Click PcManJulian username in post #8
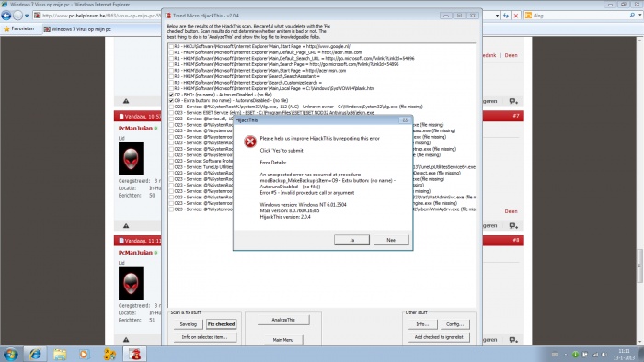This screenshot has width=644, height=362. click(135, 253)
